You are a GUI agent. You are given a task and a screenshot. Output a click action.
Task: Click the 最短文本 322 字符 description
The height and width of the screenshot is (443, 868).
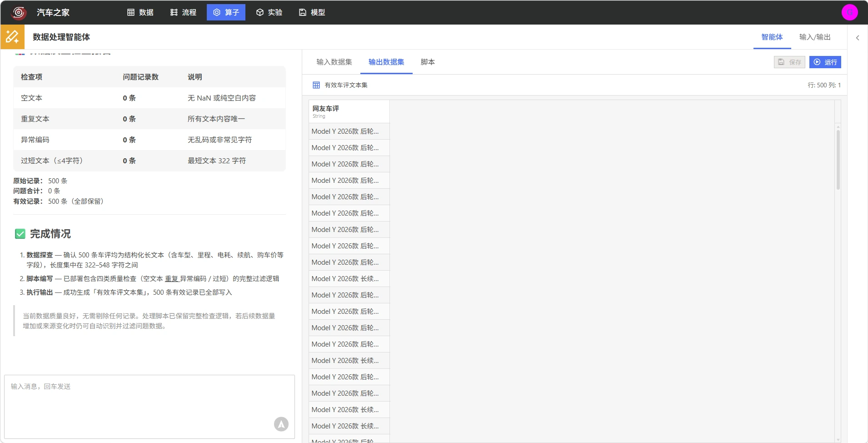click(x=217, y=161)
